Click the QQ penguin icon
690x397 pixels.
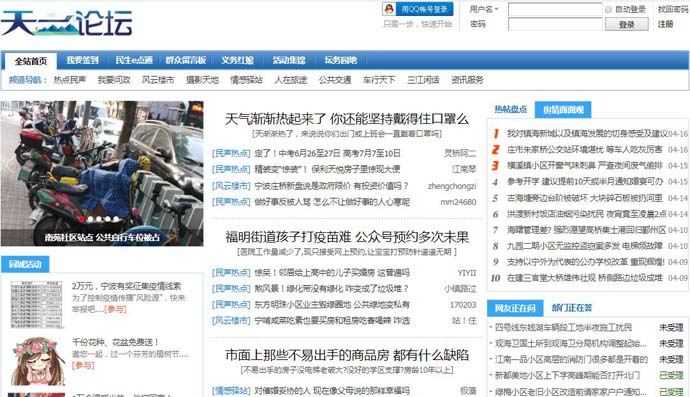[389, 9]
